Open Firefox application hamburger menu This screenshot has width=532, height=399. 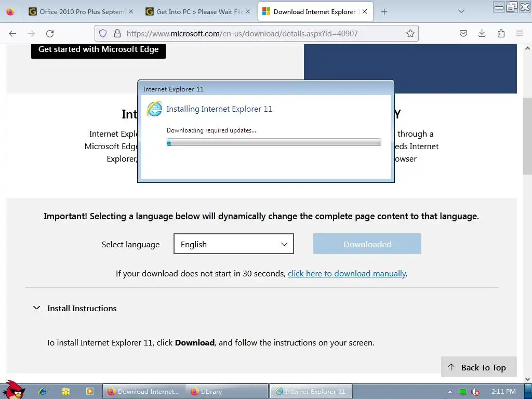point(520,33)
